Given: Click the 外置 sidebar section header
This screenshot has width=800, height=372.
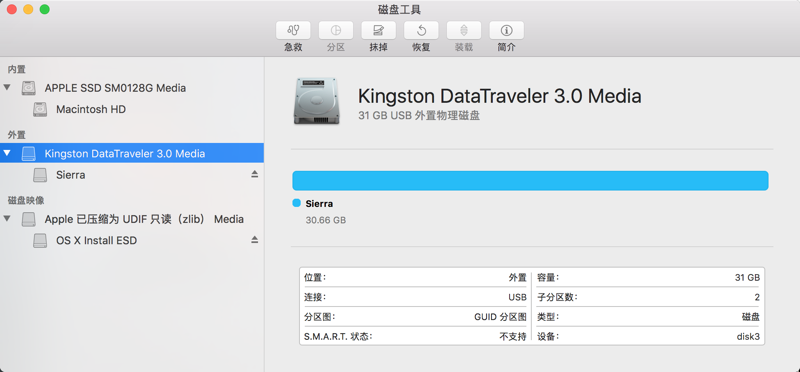Looking at the screenshot, I should tap(16, 135).
